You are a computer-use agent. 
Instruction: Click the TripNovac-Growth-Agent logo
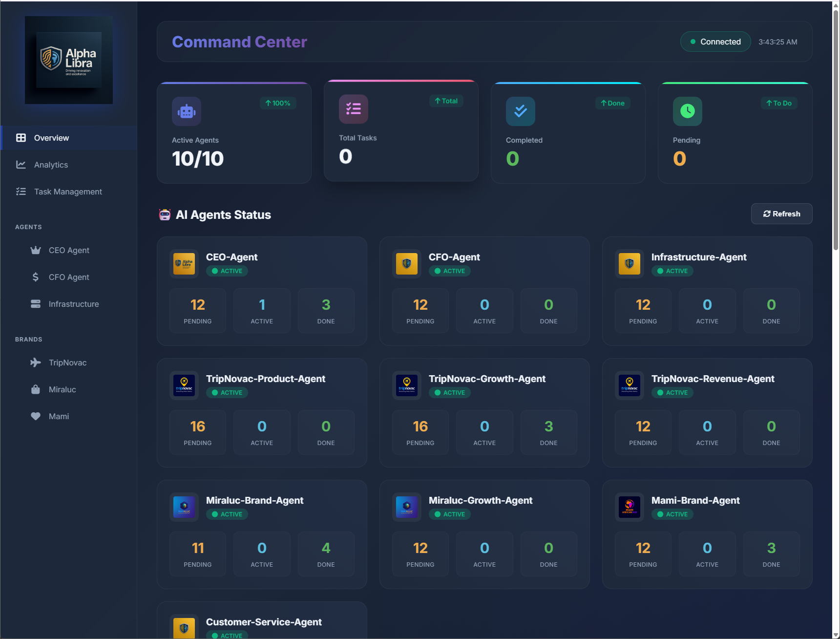pos(406,385)
